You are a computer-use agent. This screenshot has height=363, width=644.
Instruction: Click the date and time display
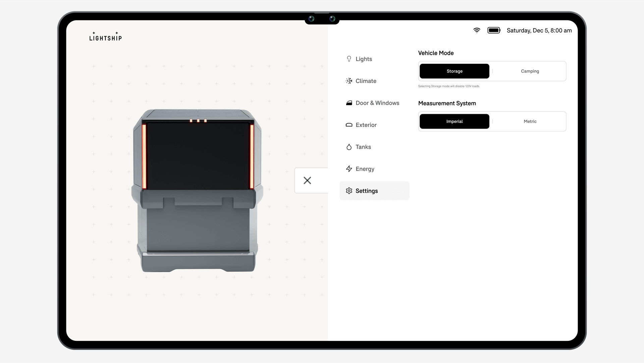(539, 31)
